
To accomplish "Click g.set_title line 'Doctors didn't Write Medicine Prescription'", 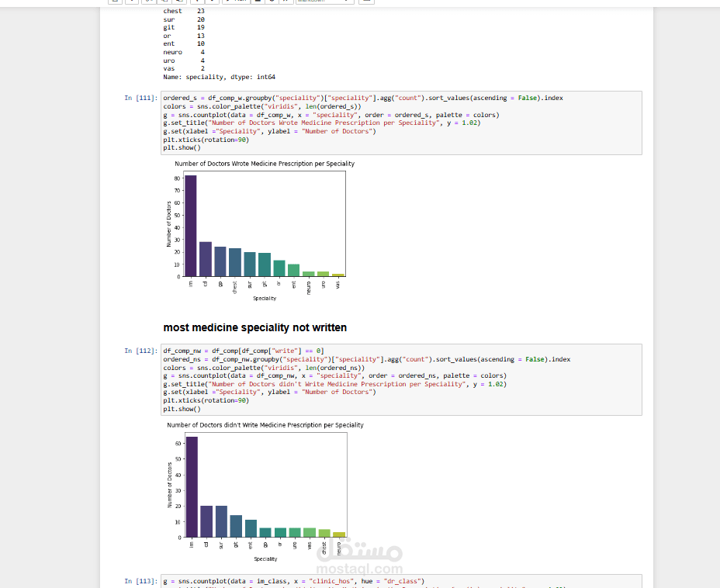I will tap(334, 384).
